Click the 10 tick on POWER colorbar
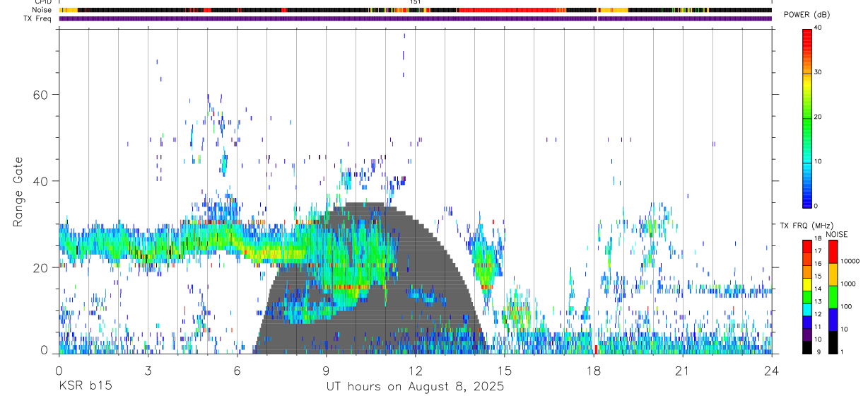 pos(816,161)
